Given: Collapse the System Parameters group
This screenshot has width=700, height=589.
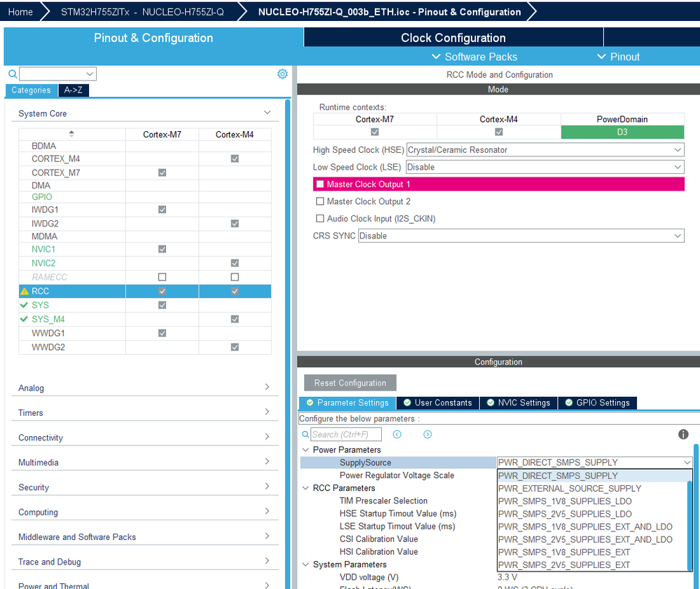Looking at the screenshot, I should [x=306, y=564].
